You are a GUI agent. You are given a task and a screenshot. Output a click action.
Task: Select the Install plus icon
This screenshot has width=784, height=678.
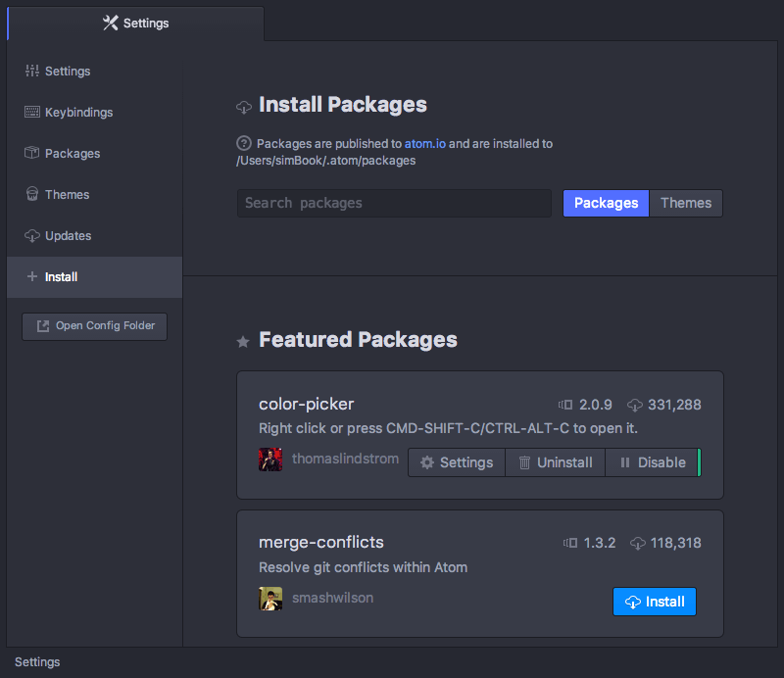click(32, 276)
